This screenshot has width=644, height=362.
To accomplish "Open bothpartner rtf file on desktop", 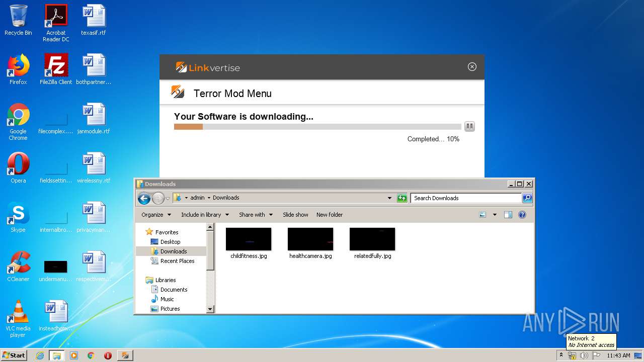I will (x=94, y=69).
